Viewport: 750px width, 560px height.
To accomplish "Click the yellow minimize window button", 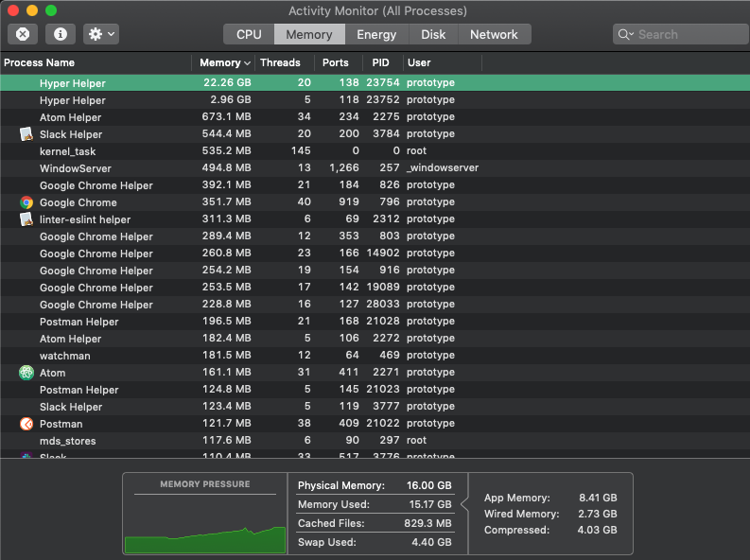I will pos(32,10).
